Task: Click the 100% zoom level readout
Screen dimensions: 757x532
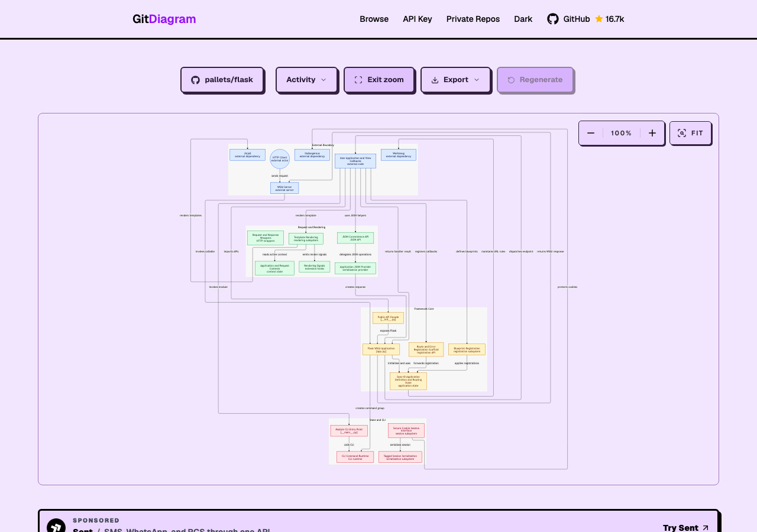Action: tap(622, 133)
